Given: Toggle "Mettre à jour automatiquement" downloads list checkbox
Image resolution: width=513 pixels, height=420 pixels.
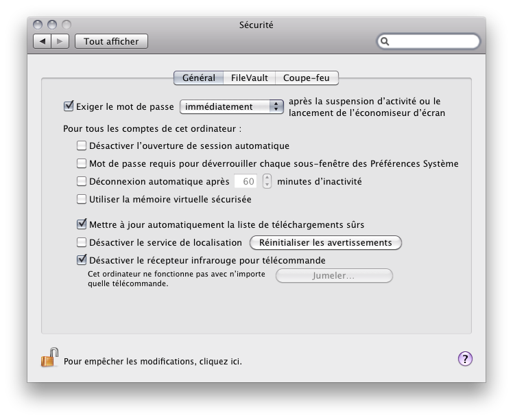Looking at the screenshot, I should [x=82, y=224].
